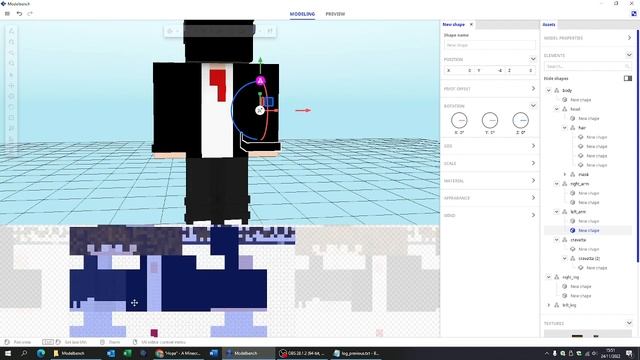Click the Position Z value field
The width and height of the screenshot is (640, 360).
tap(520, 71)
